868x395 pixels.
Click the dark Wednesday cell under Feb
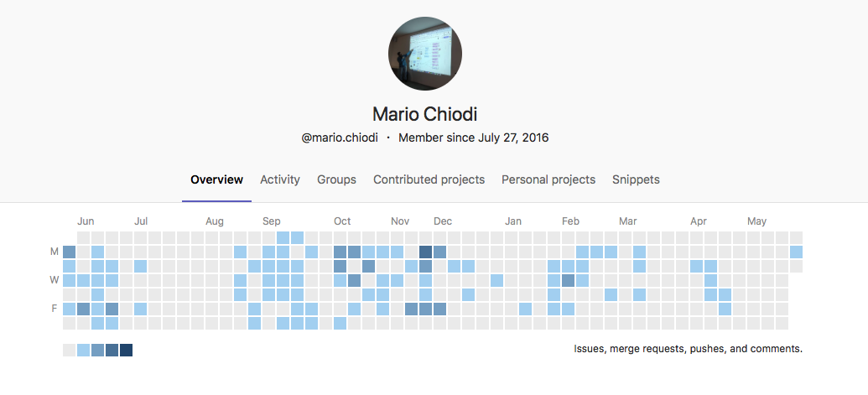point(568,280)
